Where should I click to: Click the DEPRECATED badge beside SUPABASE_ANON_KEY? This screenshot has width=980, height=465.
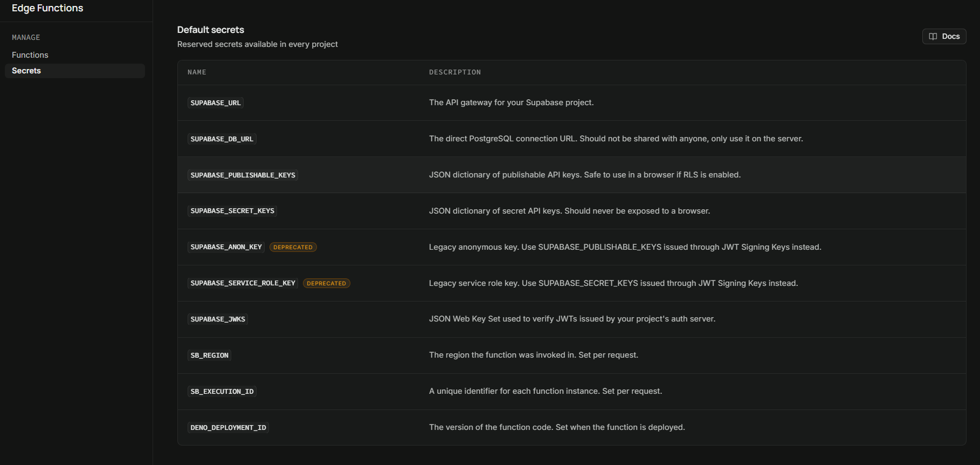pos(293,247)
